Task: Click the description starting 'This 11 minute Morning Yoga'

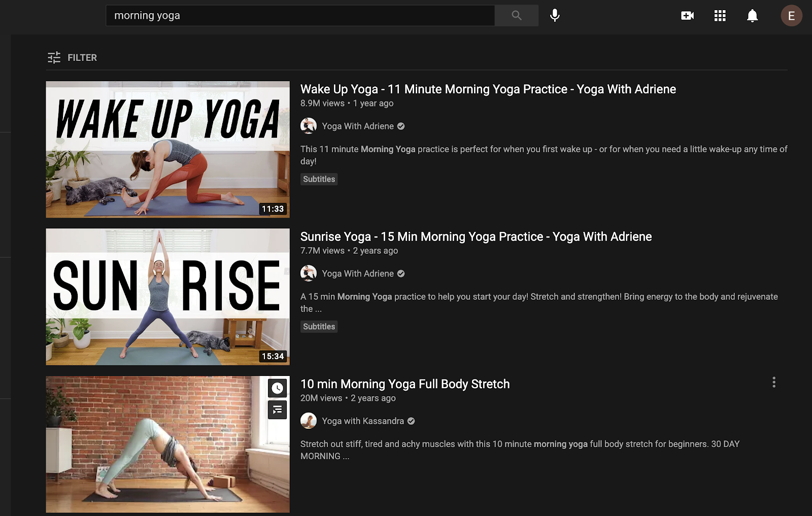Action: [x=544, y=155]
